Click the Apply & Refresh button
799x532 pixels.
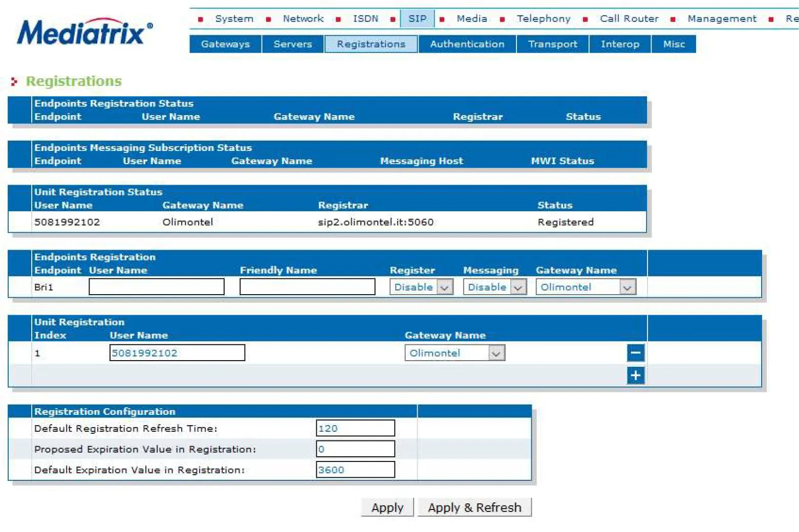474,507
